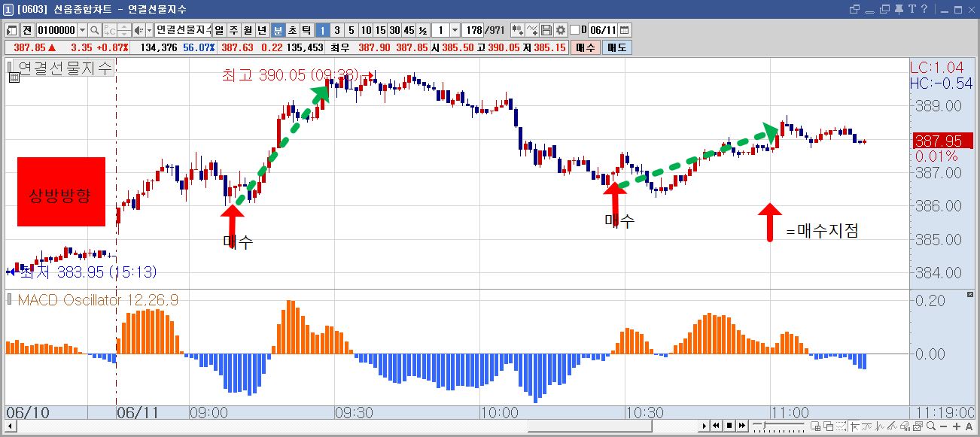Viewport: 980px width, 437px height.
Task: Save chart with the floppy disk icon
Action: point(546,30)
